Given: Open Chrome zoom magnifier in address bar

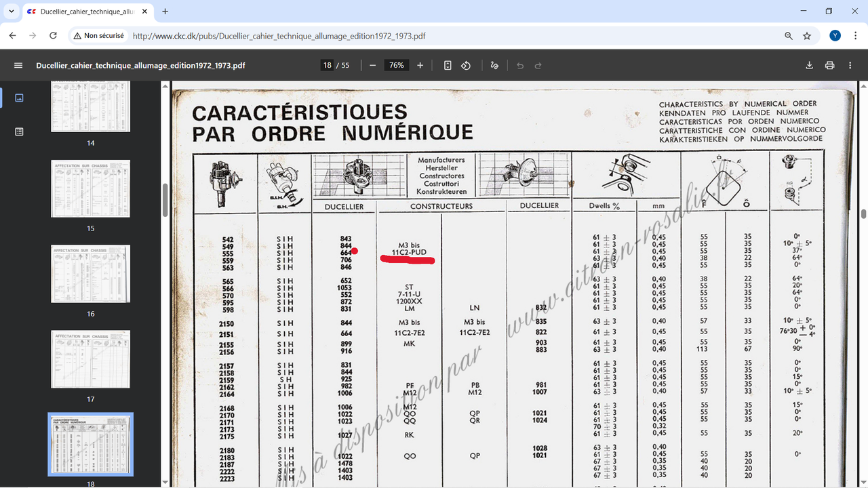Looking at the screenshot, I should (x=789, y=36).
